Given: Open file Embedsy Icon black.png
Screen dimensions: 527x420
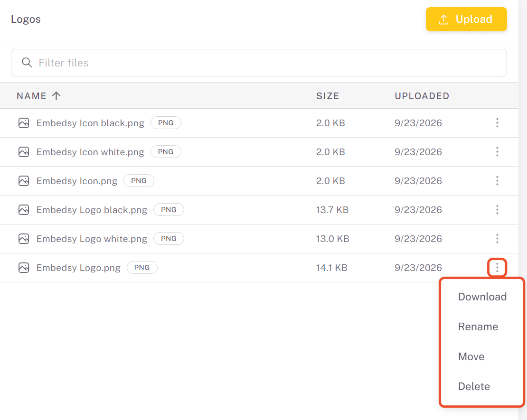Looking at the screenshot, I should [x=90, y=123].
